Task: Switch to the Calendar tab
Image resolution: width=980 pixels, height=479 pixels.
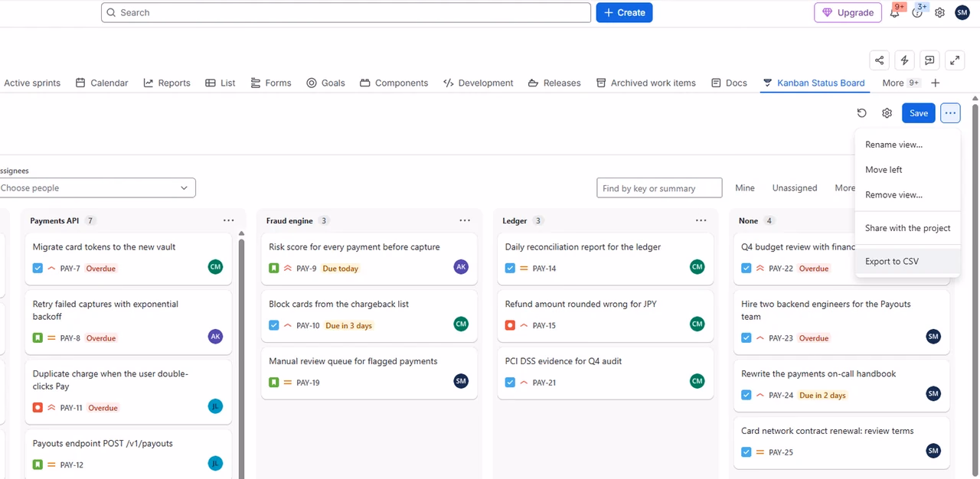Action: coord(102,83)
